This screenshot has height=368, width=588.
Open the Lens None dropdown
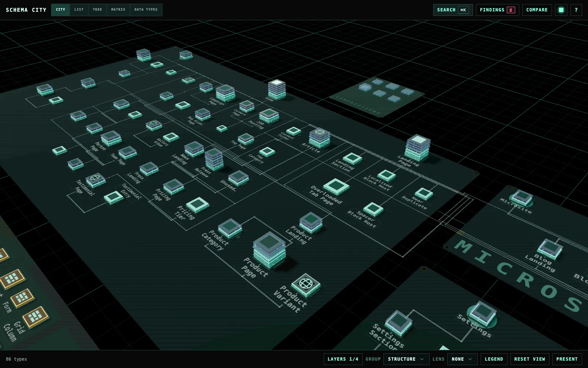[462, 359]
